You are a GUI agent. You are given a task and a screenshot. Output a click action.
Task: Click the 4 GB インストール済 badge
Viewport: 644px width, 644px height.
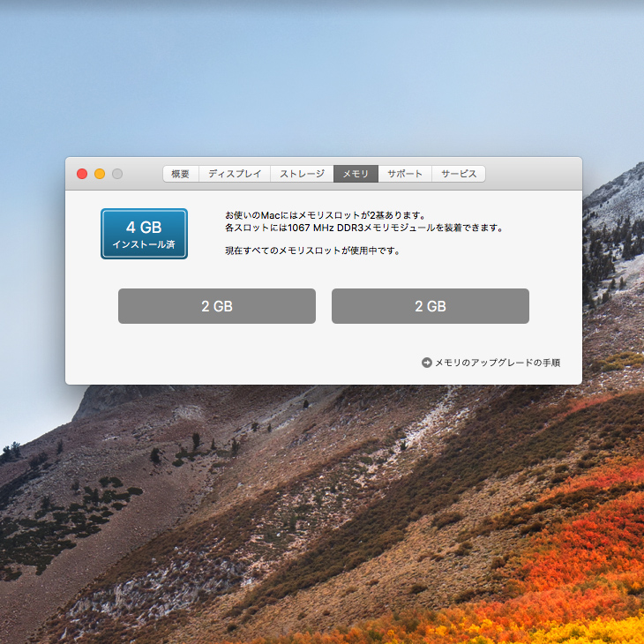(144, 234)
